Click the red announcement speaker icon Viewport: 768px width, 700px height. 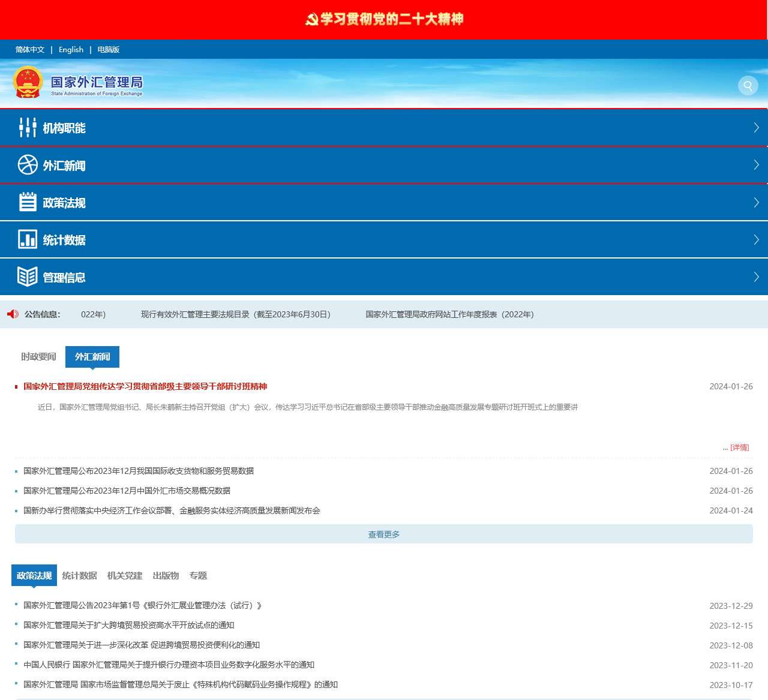coord(13,314)
